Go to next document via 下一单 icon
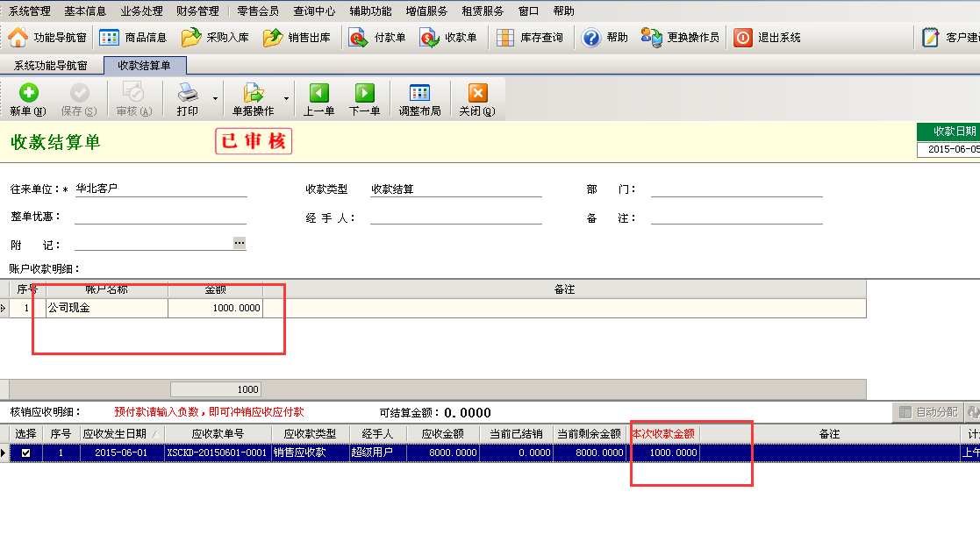The width and height of the screenshot is (980, 556). click(366, 98)
